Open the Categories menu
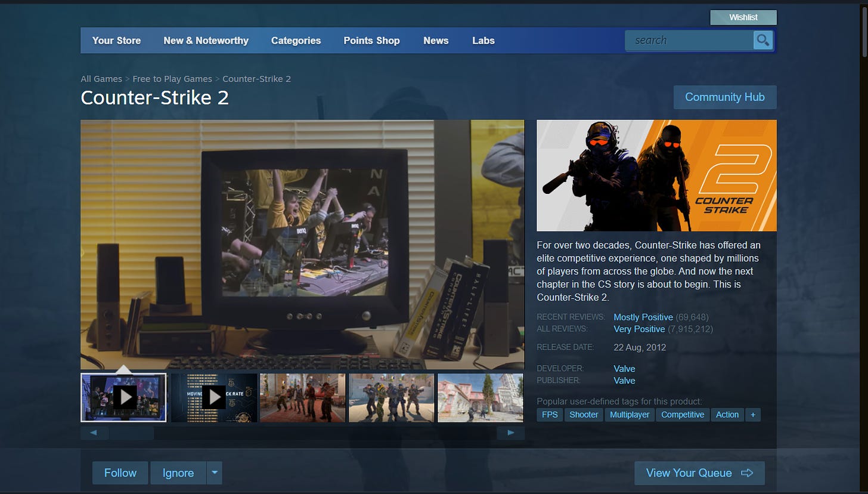 [296, 41]
